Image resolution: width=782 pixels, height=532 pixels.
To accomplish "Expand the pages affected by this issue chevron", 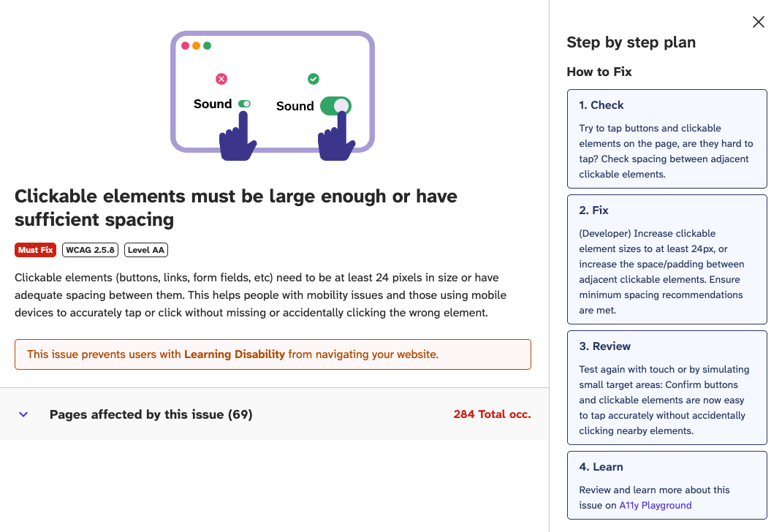I will (x=23, y=414).
